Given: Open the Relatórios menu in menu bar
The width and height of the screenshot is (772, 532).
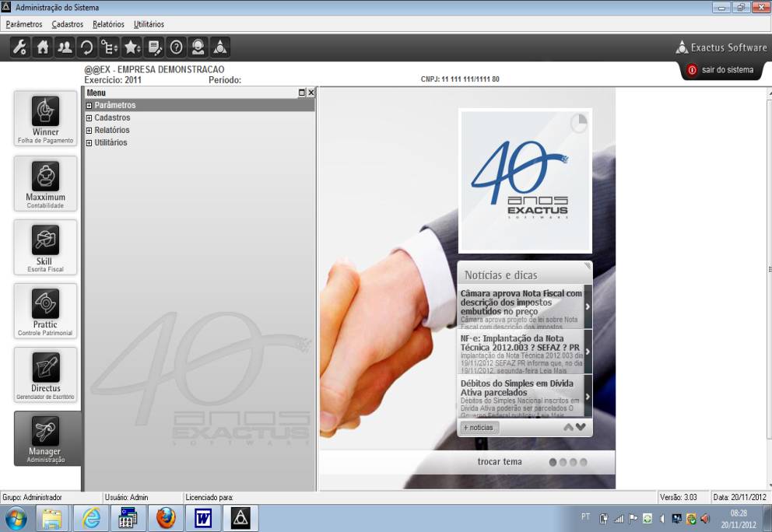Looking at the screenshot, I should (x=108, y=24).
